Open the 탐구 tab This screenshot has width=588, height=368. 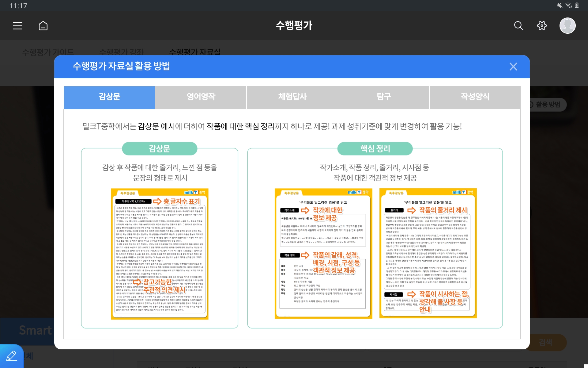point(384,97)
